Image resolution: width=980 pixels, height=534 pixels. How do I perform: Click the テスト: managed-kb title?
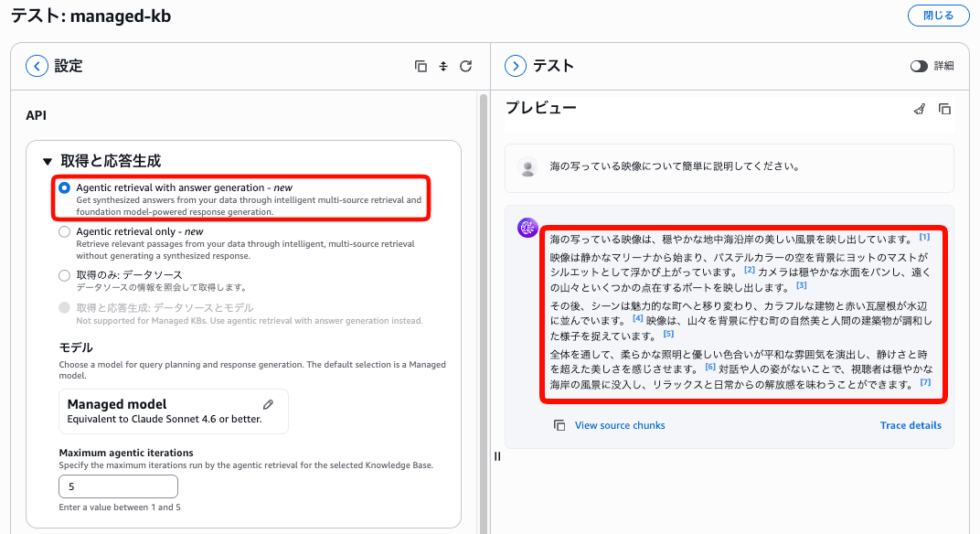pyautogui.click(x=91, y=16)
